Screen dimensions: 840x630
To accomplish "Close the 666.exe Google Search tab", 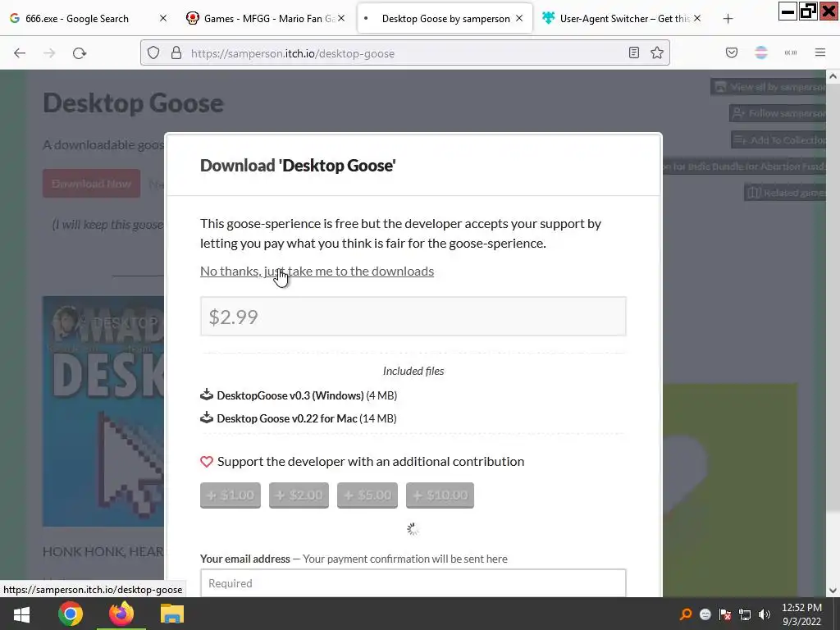I will tap(163, 18).
